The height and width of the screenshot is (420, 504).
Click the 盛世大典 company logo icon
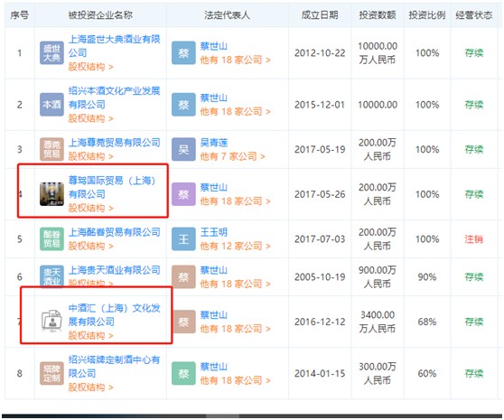[51, 53]
